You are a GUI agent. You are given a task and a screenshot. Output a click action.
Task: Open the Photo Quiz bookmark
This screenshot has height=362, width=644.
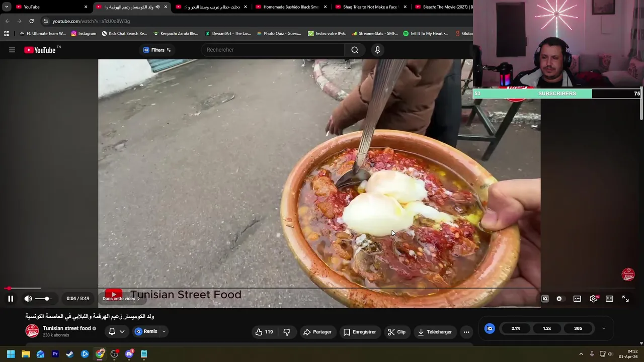click(279, 34)
